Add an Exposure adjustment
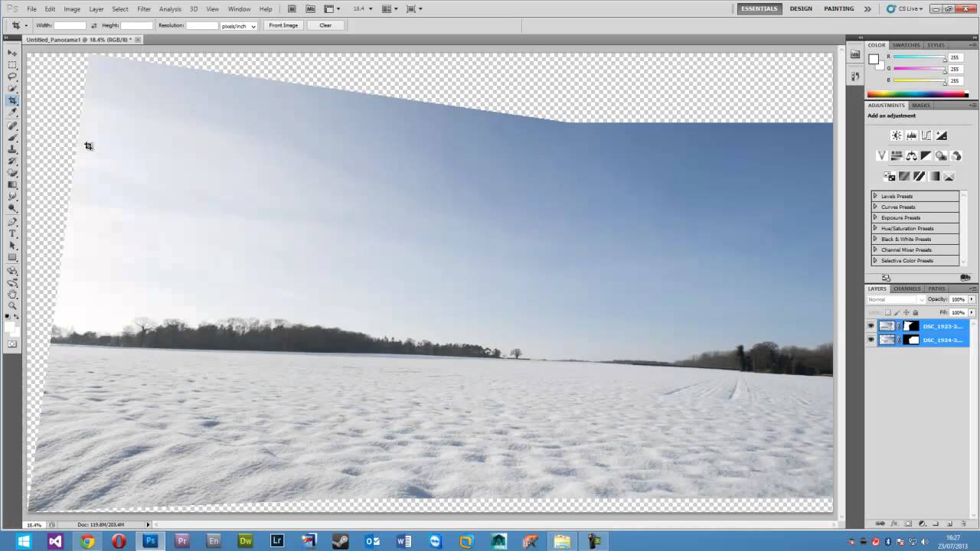 [x=941, y=135]
